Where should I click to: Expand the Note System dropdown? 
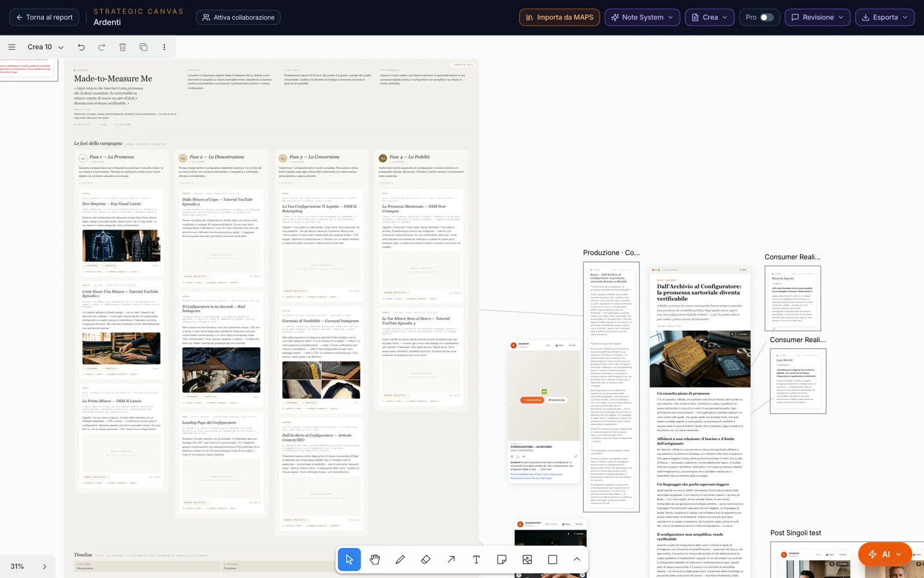pos(642,17)
